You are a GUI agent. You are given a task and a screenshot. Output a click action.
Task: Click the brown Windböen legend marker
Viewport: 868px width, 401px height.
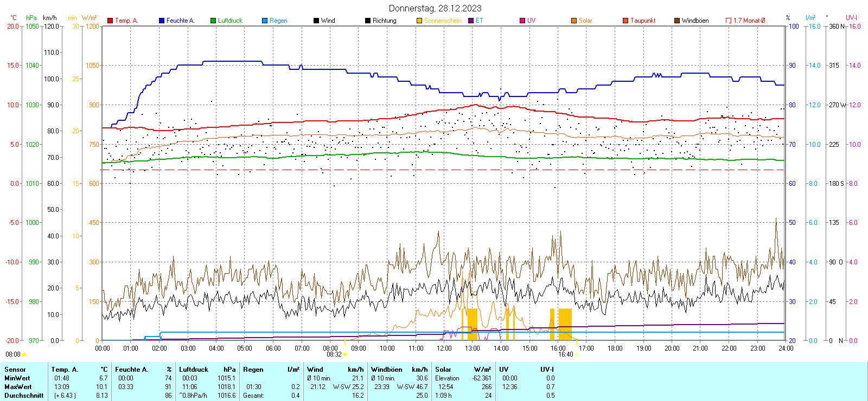pyautogui.click(x=677, y=21)
